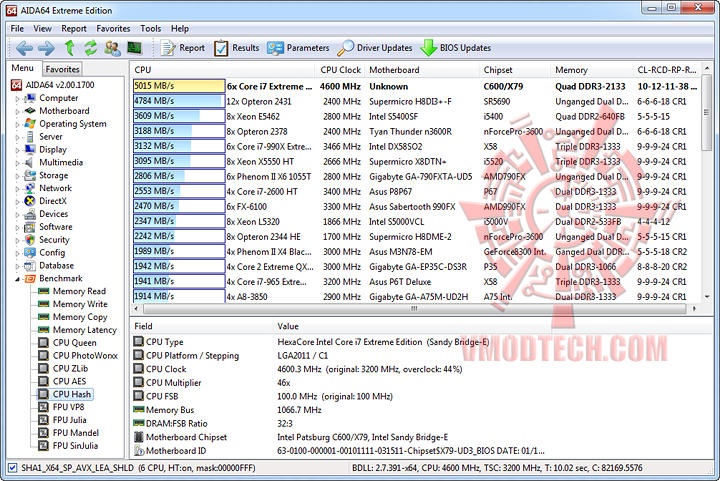Collapse the Benchmark tree node
720x481 pixels.
pyautogui.click(x=17, y=279)
